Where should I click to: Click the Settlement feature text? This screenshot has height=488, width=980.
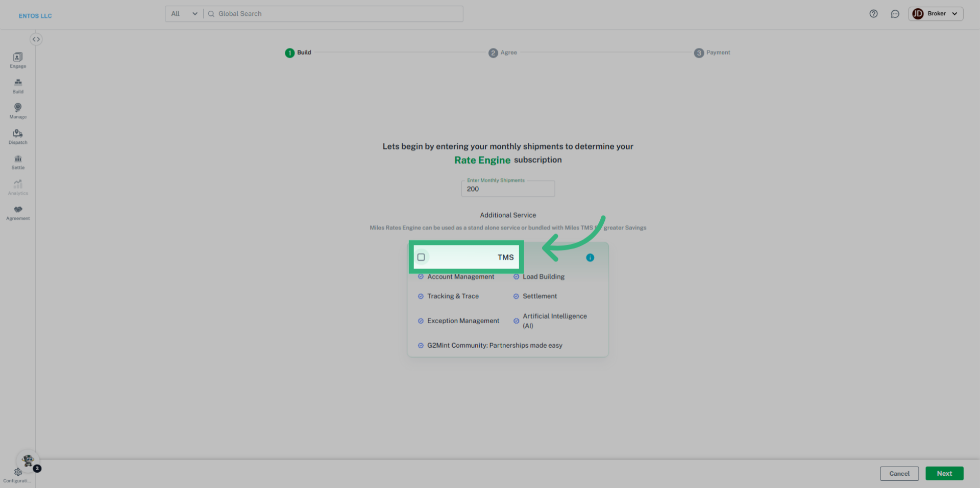pos(540,296)
